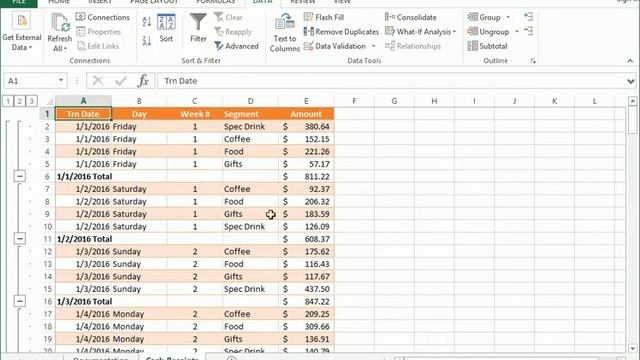Viewport: 640px width, 360px height.
Task: Run Flash Fill
Action: tap(324, 17)
